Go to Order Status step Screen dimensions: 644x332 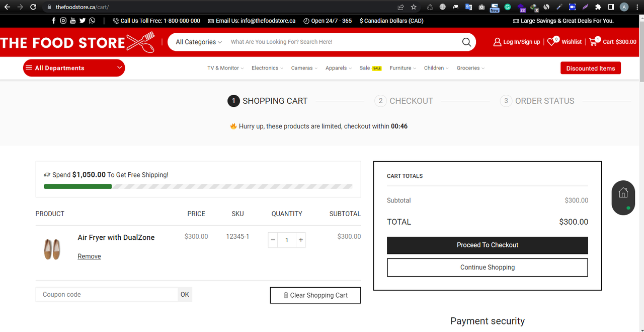(537, 101)
